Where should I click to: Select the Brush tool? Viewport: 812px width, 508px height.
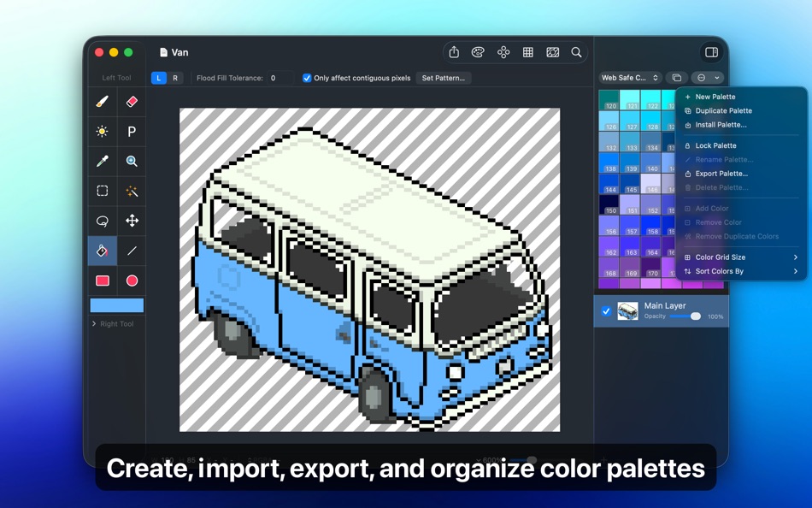coord(102,101)
